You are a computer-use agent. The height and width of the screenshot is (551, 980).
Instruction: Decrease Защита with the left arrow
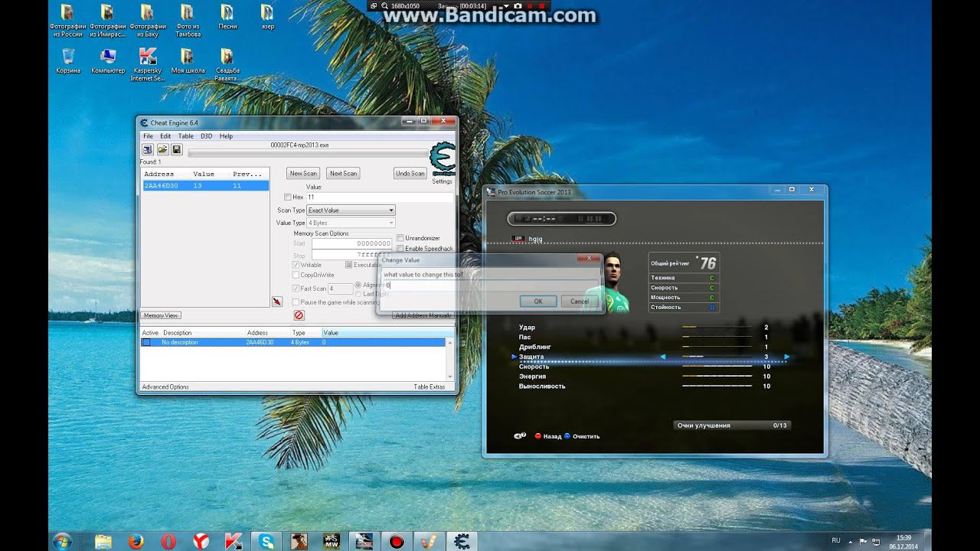(x=663, y=357)
